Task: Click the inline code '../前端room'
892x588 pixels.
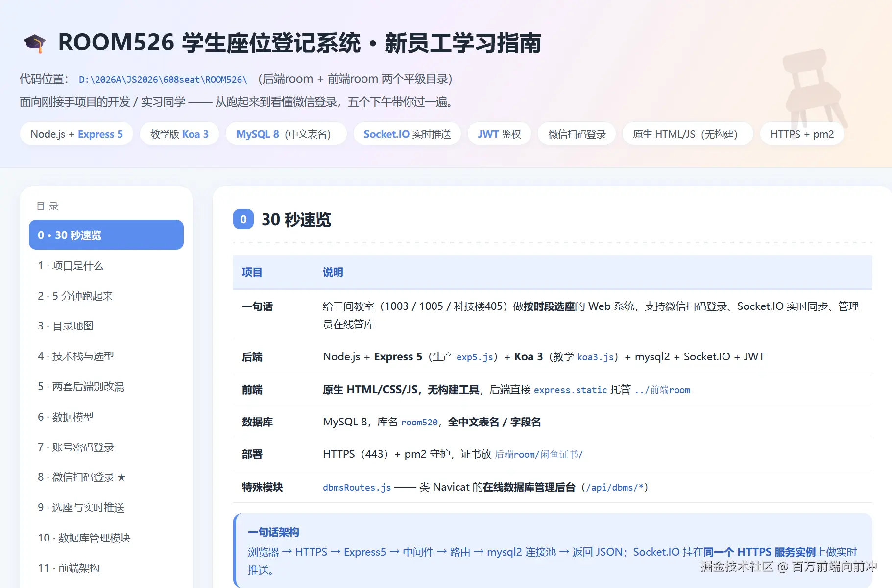Action: click(662, 390)
